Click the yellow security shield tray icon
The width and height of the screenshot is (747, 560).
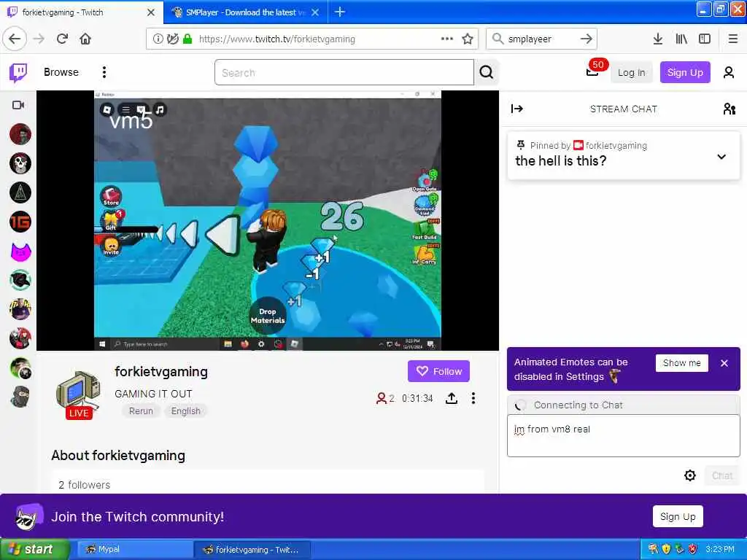[666, 550]
